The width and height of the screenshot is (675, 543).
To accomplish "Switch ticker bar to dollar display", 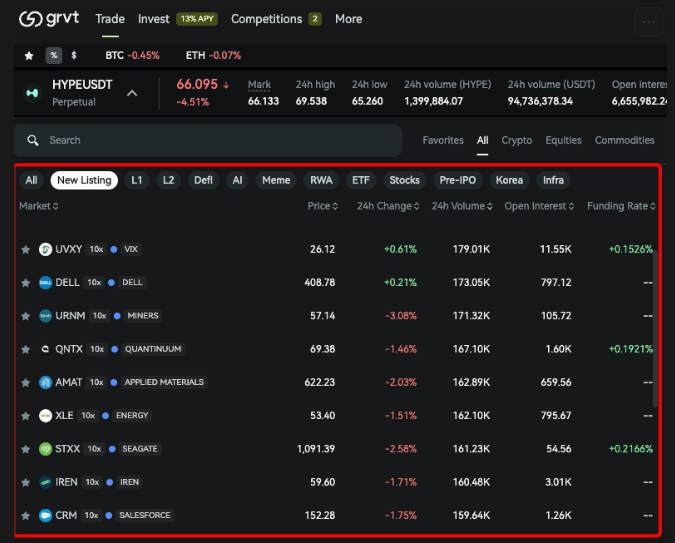I will (74, 55).
